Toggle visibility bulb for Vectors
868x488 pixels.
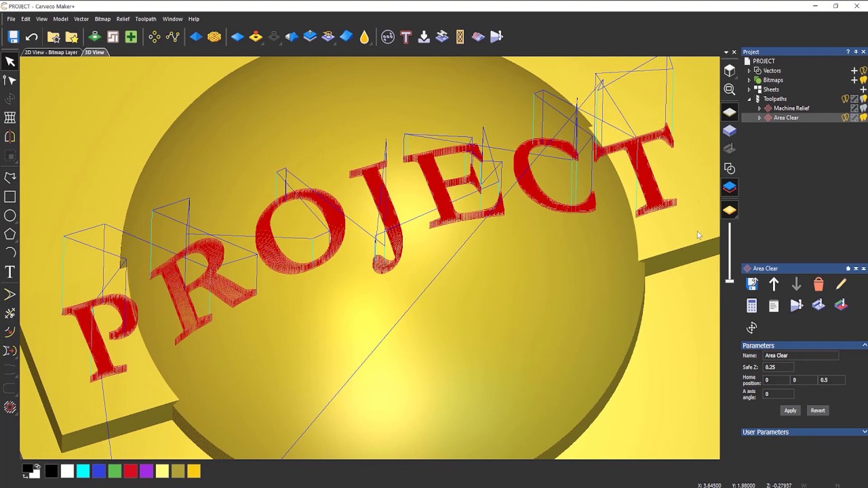863,70
